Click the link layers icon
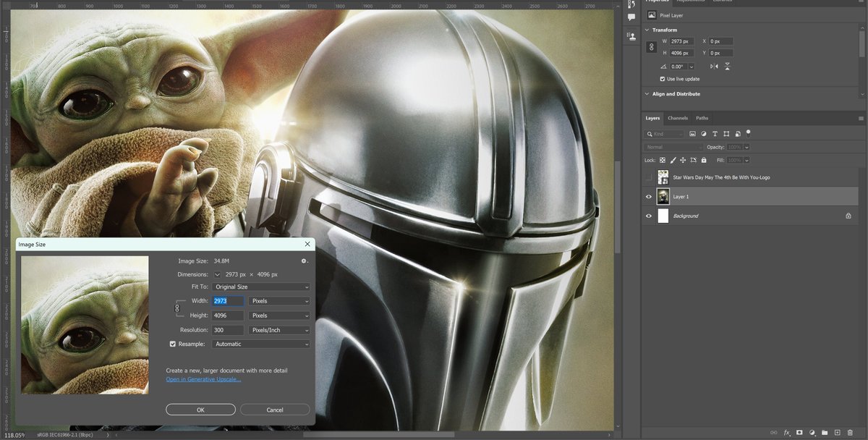Screen dimensions: 868x440 [x=773, y=432]
